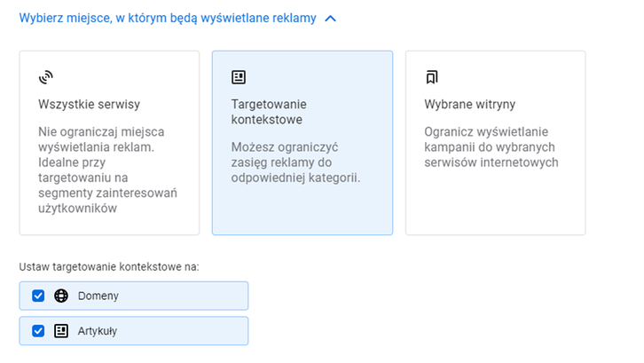The image size is (644, 363).
Task: Click the bookmark icon on Wybrane witryny card
Action: (432, 77)
